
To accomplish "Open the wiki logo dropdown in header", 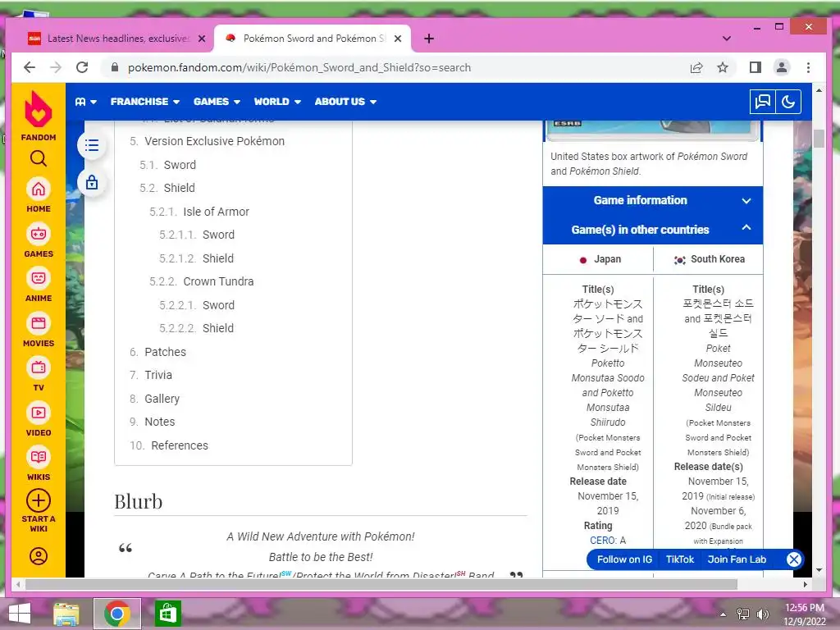I will pyautogui.click(x=85, y=101).
